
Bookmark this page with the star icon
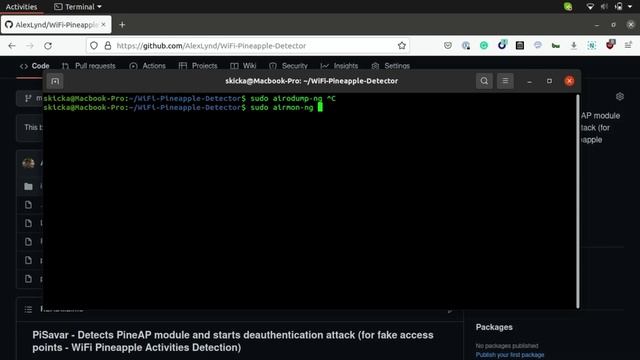click(402, 46)
